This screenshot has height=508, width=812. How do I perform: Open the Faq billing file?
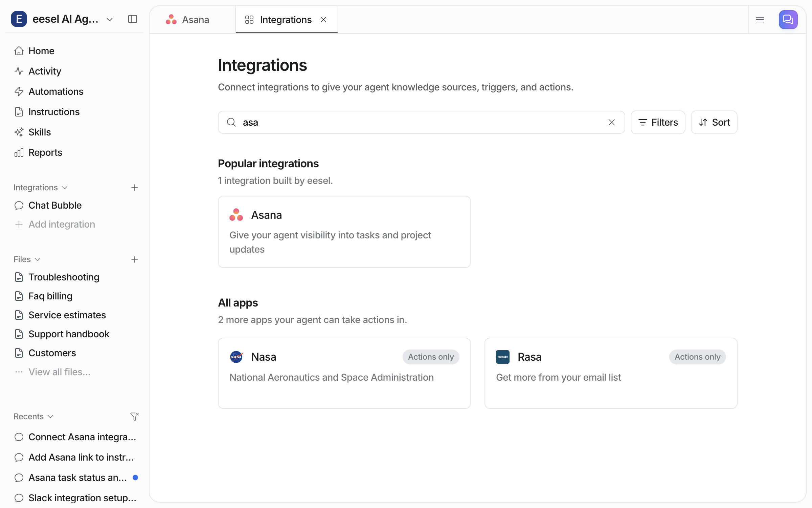(x=74, y=296)
